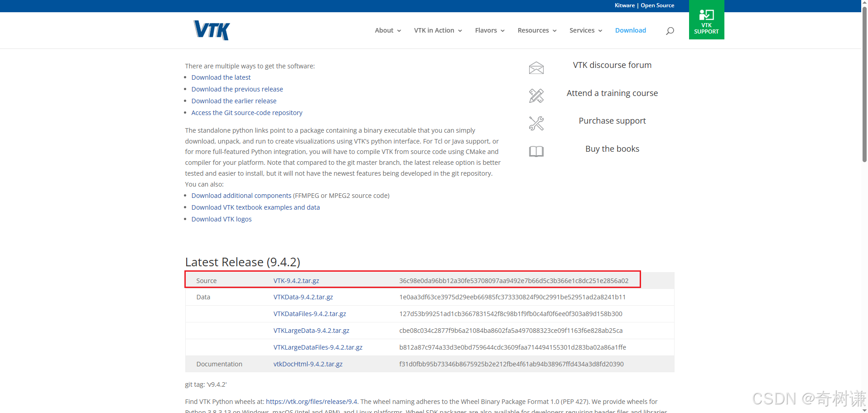Open the vtk.org/files/release/9.4 wheels link
Screen dimensions: 868x413
coord(312,402)
